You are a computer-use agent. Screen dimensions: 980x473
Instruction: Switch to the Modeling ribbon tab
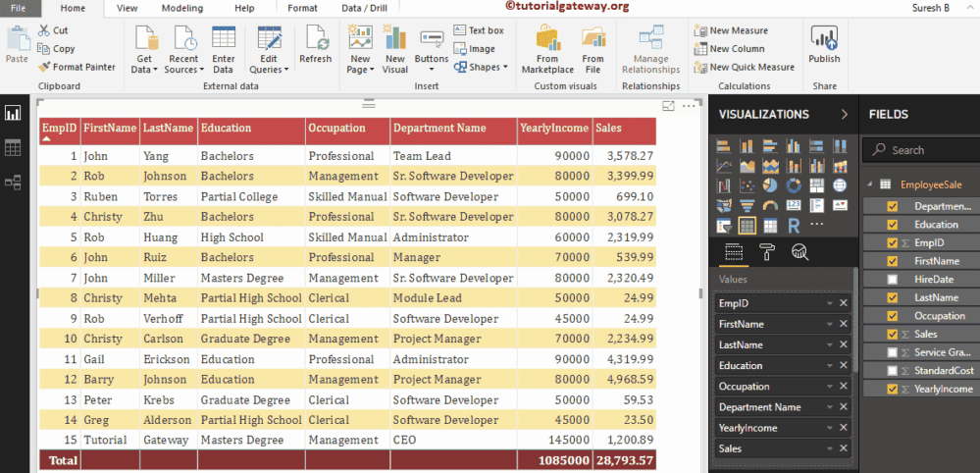click(181, 8)
